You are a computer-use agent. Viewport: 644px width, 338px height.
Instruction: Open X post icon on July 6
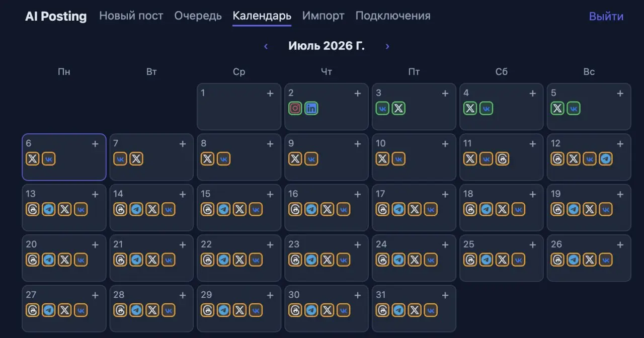pos(33,159)
